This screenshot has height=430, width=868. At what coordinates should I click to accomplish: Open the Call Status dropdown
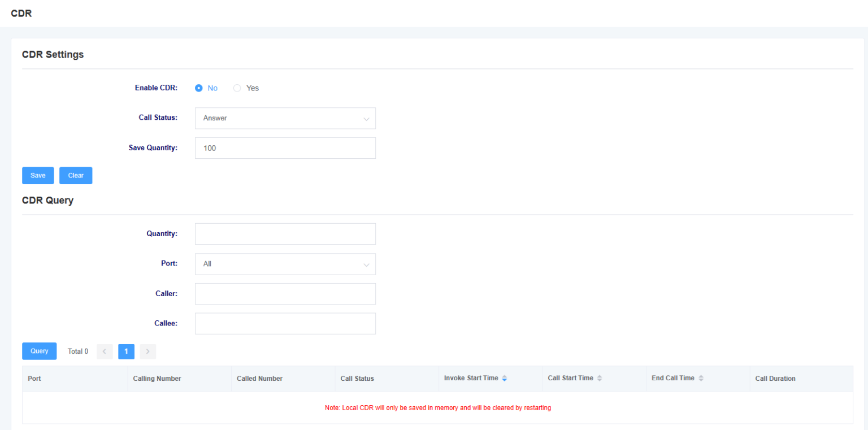285,119
